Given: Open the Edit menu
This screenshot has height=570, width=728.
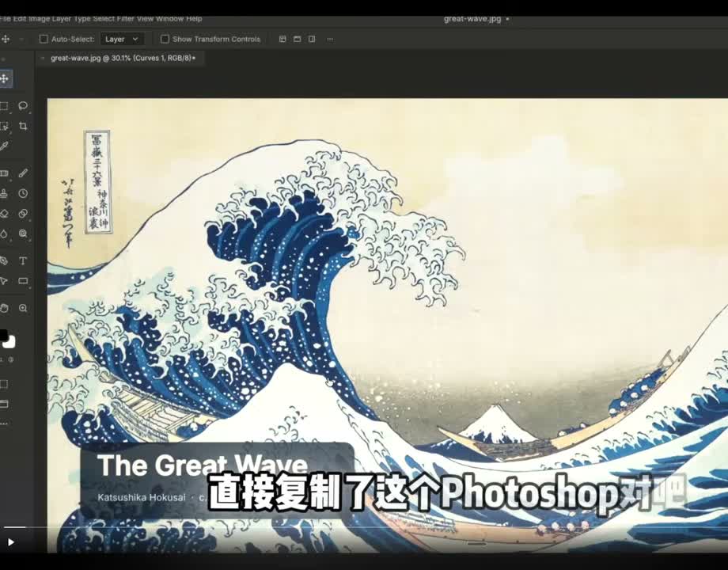Looking at the screenshot, I should pos(20,18).
